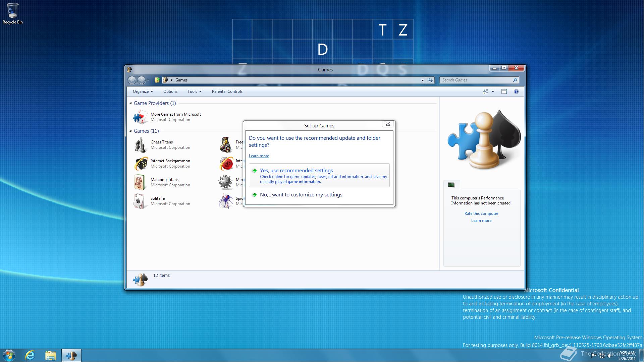The width and height of the screenshot is (644, 362).
Task: Click the Internet Checkers icon
Action: [226, 164]
